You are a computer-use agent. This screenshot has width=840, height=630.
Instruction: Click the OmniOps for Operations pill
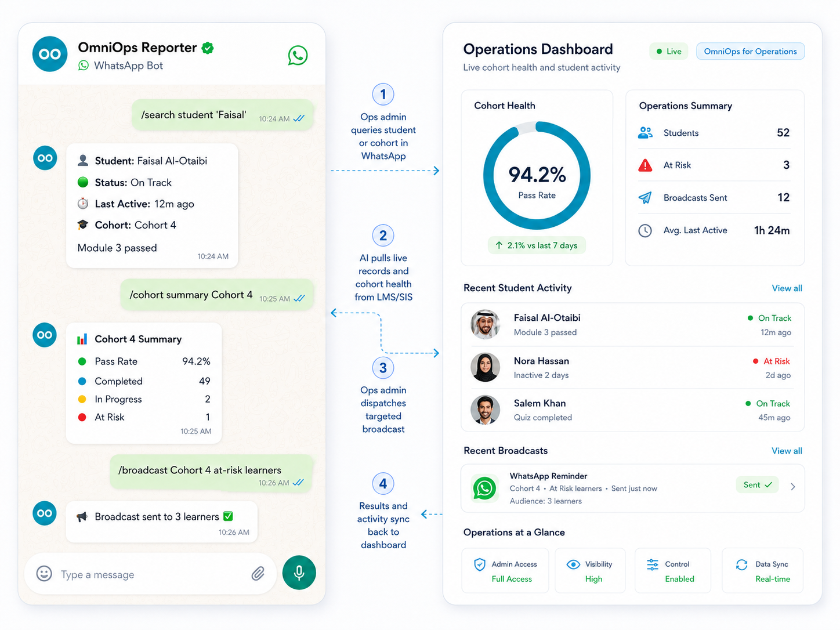click(x=751, y=51)
